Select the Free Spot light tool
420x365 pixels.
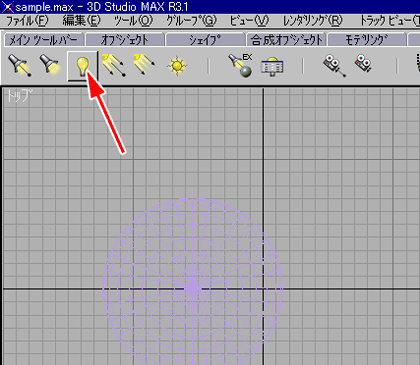click(50, 64)
